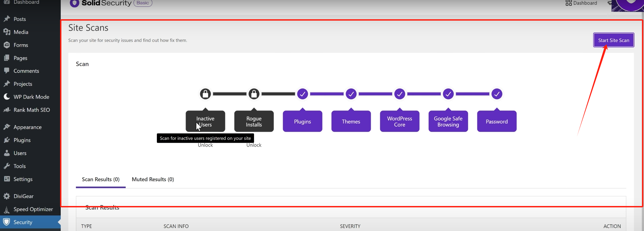Start the site scan
Viewport: 644px width, 231px height.
click(x=614, y=40)
